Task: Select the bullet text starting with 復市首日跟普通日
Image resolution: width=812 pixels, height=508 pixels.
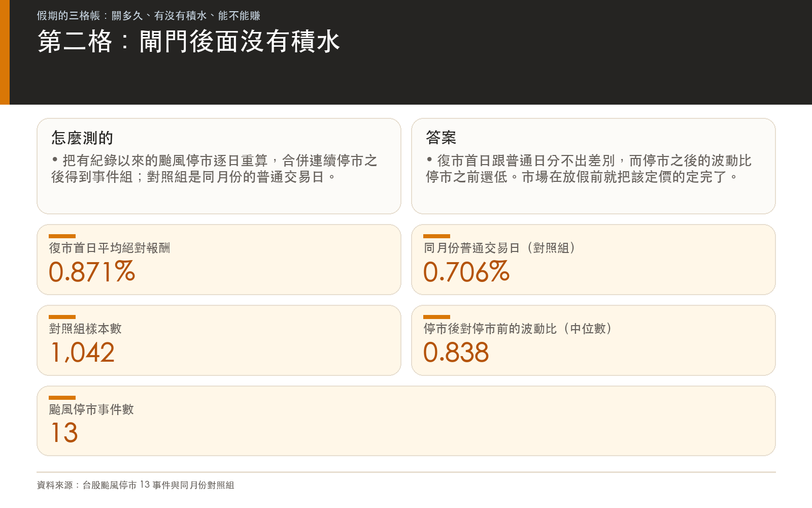Action: pos(589,169)
